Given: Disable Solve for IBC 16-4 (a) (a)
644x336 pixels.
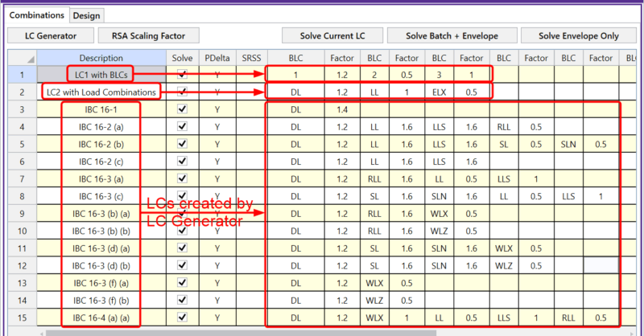Looking at the screenshot, I should (182, 317).
